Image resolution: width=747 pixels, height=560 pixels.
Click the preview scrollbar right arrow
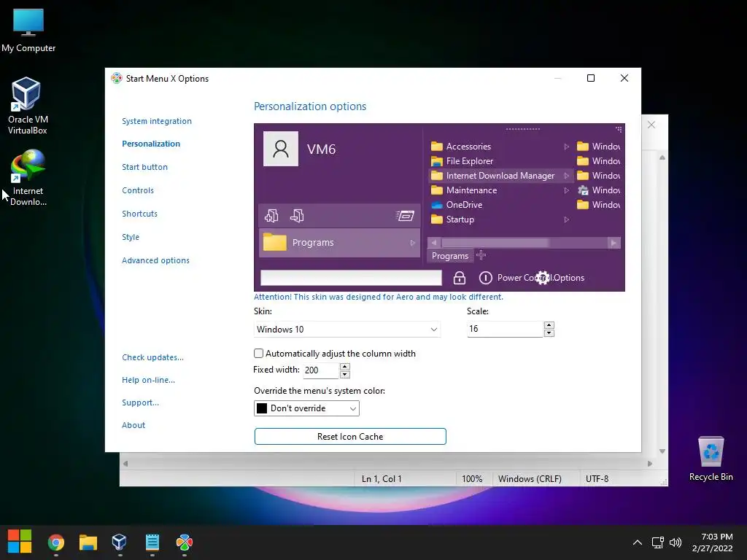(614, 243)
